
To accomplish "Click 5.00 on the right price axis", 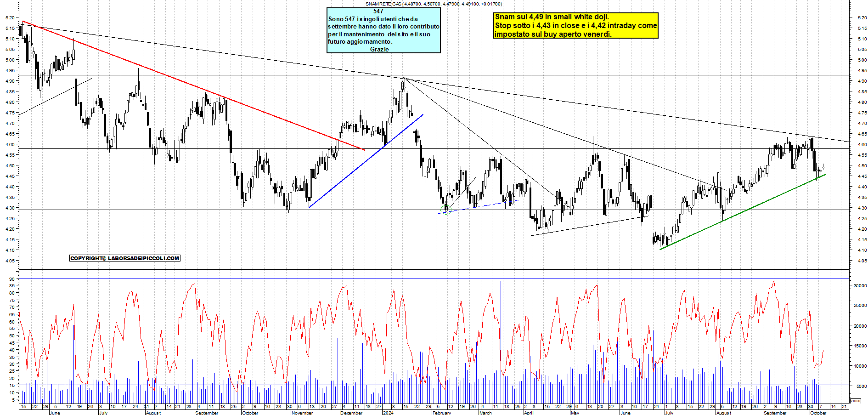I will pyautogui.click(x=862, y=60).
